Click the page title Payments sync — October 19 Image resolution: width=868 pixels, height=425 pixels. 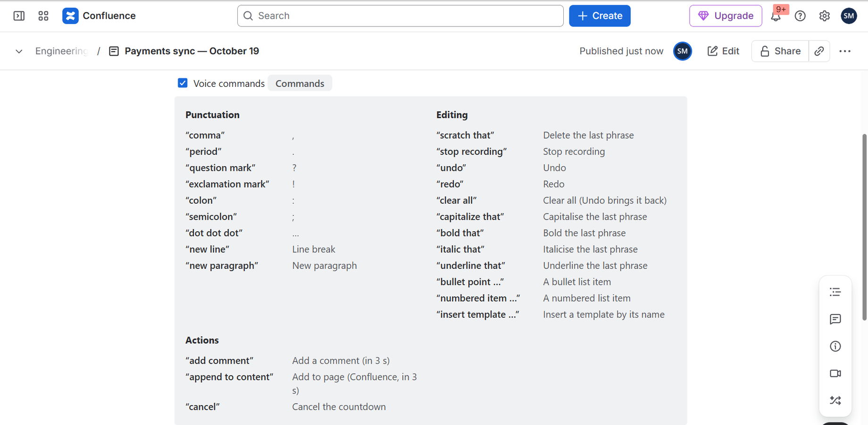pos(192,51)
